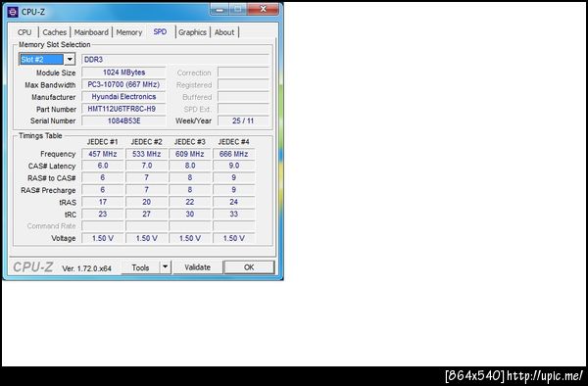Select the 1024 MBytes module size value
Screen dimensions: 588x386
click(x=123, y=72)
